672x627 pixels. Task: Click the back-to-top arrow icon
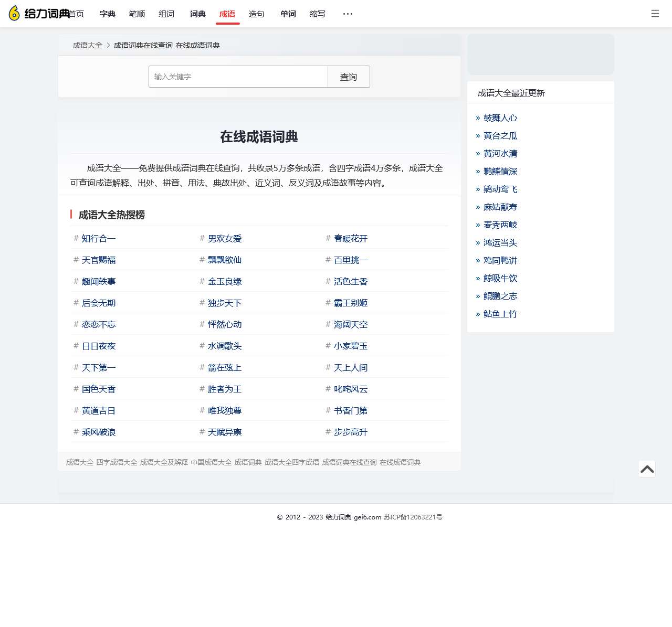pos(647,469)
